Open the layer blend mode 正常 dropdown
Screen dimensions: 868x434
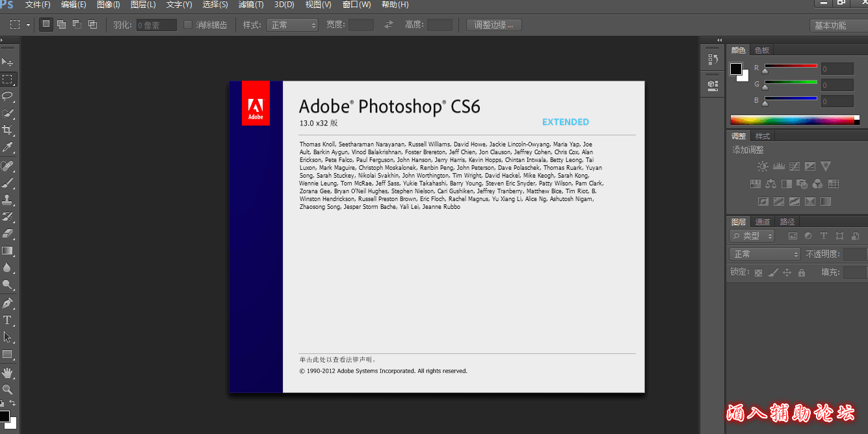point(765,254)
